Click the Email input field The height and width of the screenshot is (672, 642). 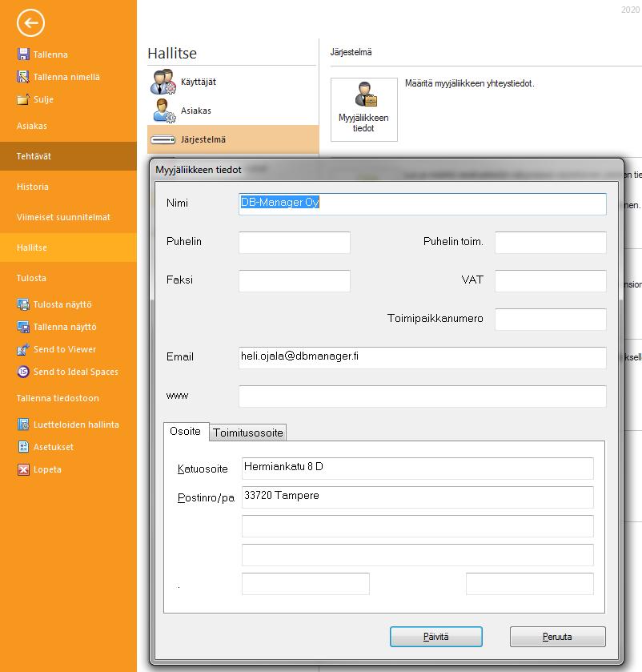(x=423, y=358)
